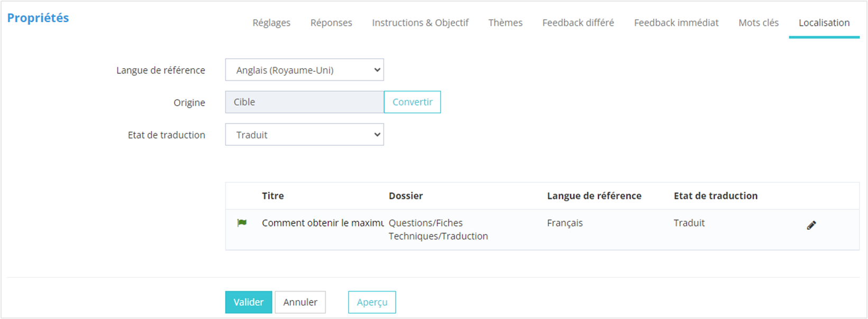Click the Titre column header

point(273,196)
